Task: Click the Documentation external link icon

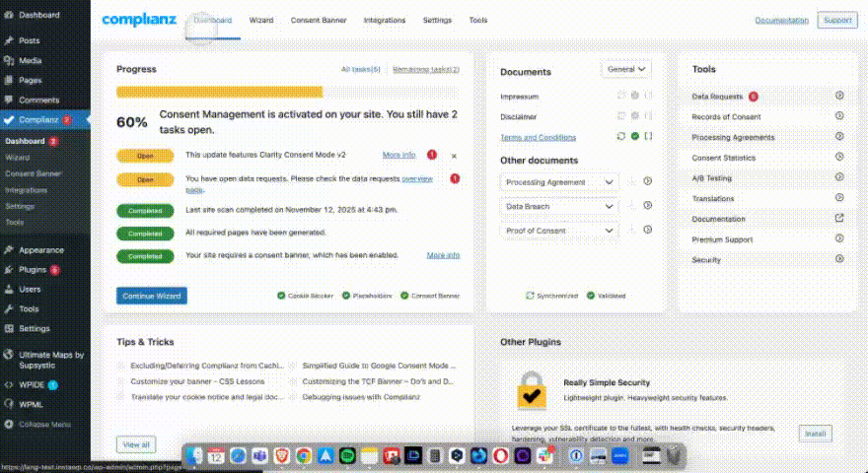Action: click(839, 219)
